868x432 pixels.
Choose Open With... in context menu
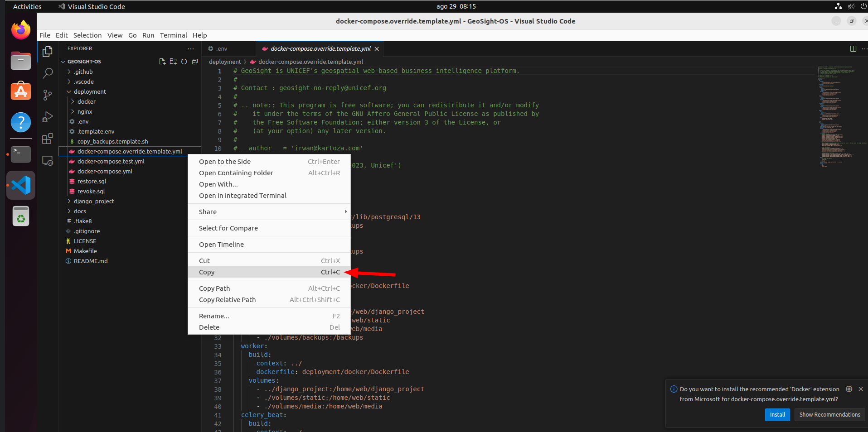pyautogui.click(x=269, y=184)
